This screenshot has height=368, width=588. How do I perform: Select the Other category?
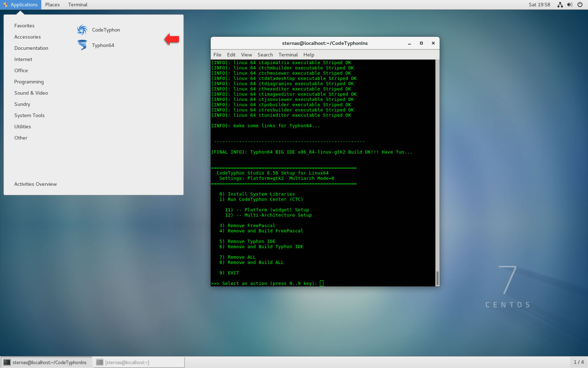click(x=21, y=138)
